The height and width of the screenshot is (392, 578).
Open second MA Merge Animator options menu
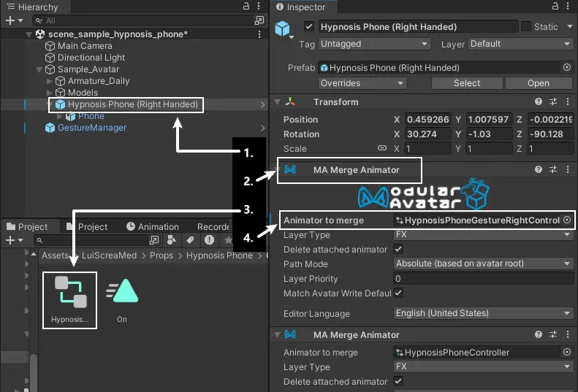568,334
